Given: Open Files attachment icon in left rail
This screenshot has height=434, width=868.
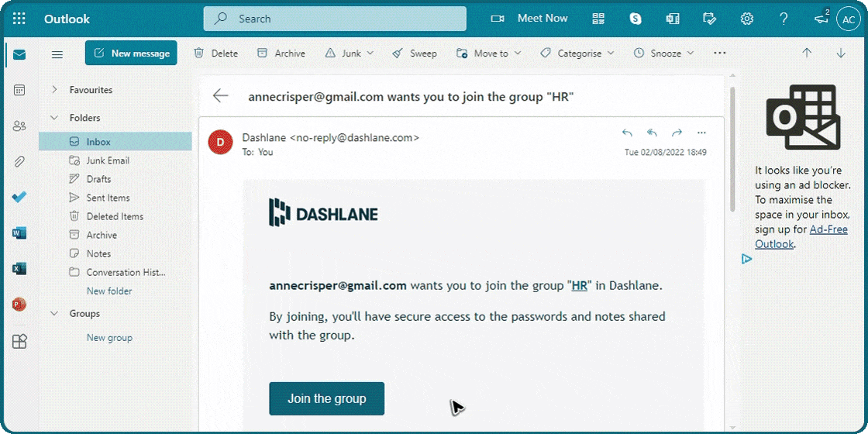Looking at the screenshot, I should (x=19, y=162).
